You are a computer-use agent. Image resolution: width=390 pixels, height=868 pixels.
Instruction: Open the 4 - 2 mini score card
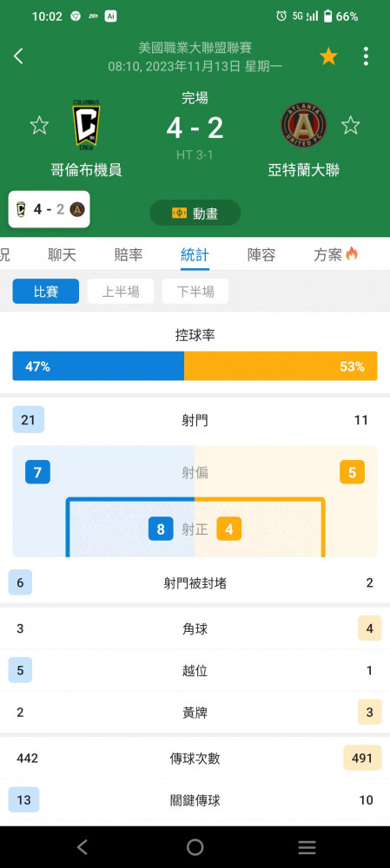tap(50, 209)
